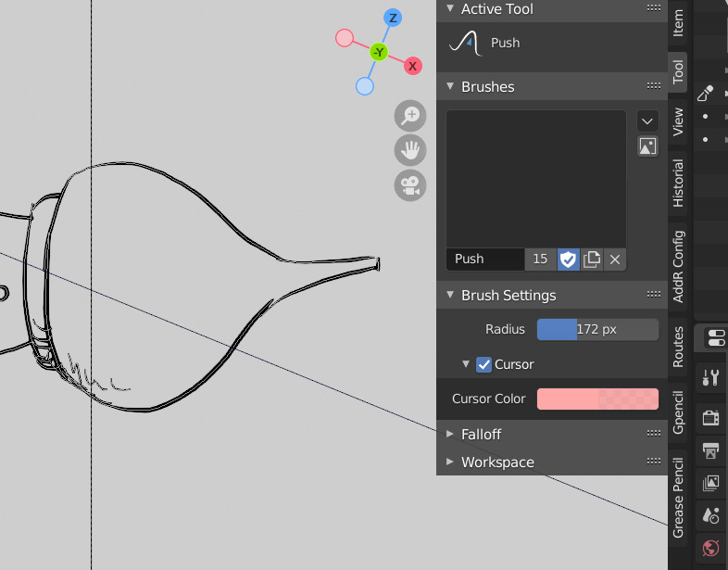Open the Output properties printer icon
728x570 pixels.
tap(710, 450)
